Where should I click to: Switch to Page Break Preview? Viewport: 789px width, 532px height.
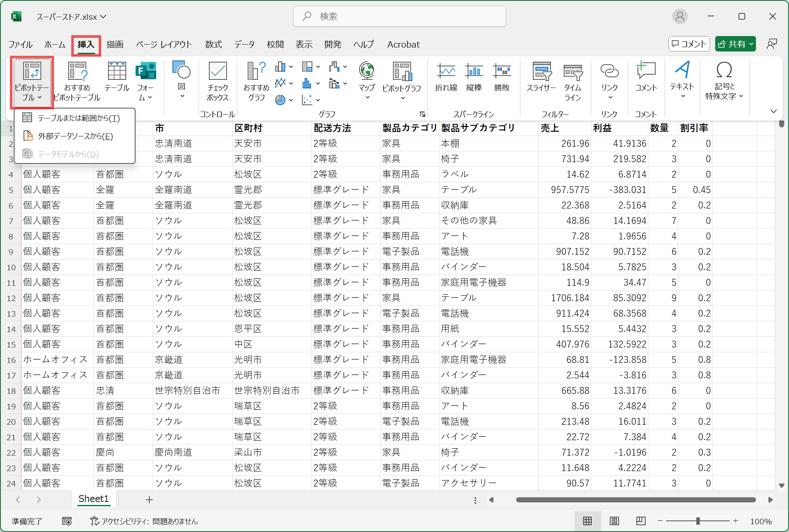pyautogui.click(x=641, y=521)
